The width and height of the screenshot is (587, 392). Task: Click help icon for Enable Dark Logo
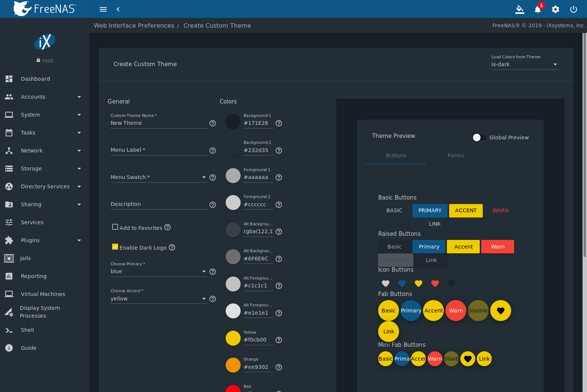click(172, 247)
